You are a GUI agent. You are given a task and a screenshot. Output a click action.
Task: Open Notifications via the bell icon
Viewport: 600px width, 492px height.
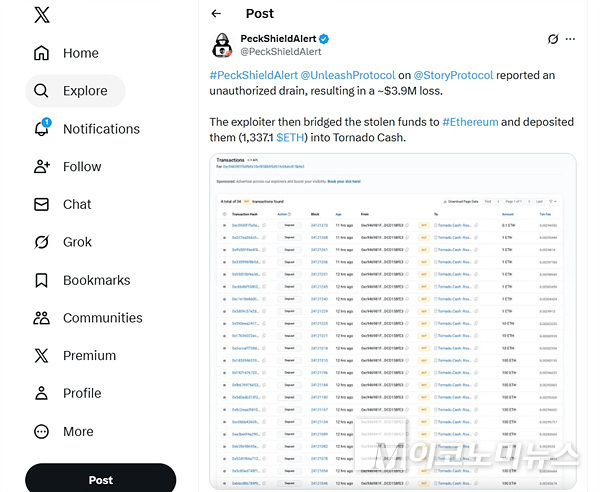tap(42, 128)
